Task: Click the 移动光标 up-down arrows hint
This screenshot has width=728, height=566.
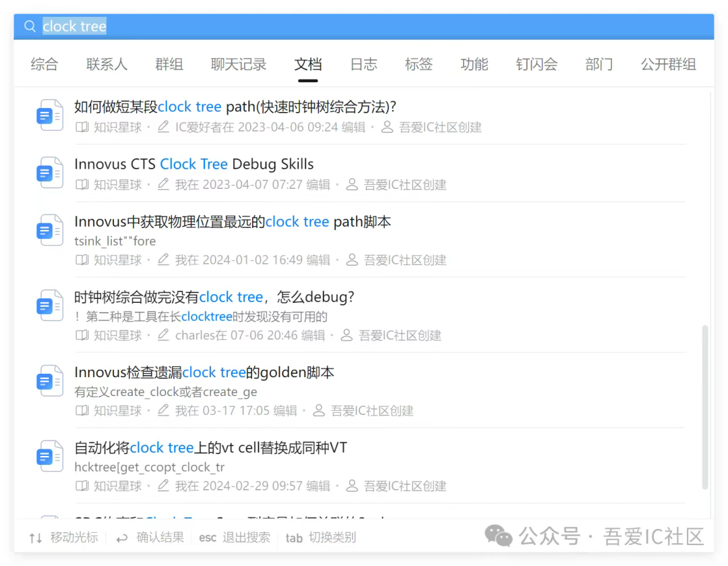Action: (x=63, y=538)
